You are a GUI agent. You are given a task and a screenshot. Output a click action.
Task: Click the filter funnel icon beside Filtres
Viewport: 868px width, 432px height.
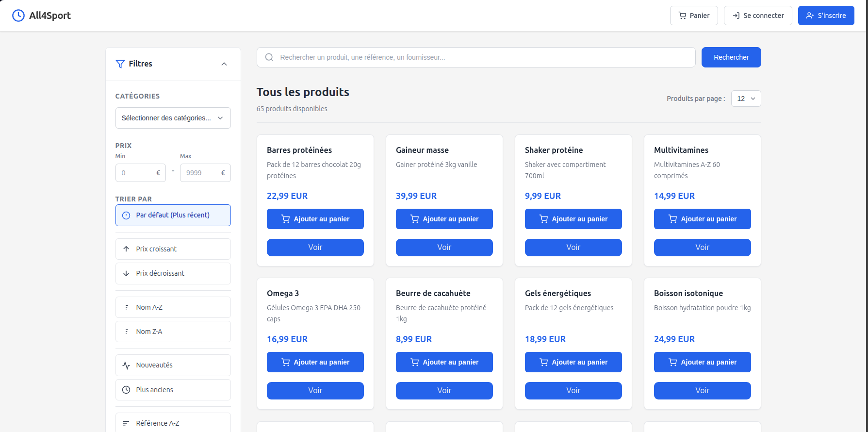tap(119, 64)
